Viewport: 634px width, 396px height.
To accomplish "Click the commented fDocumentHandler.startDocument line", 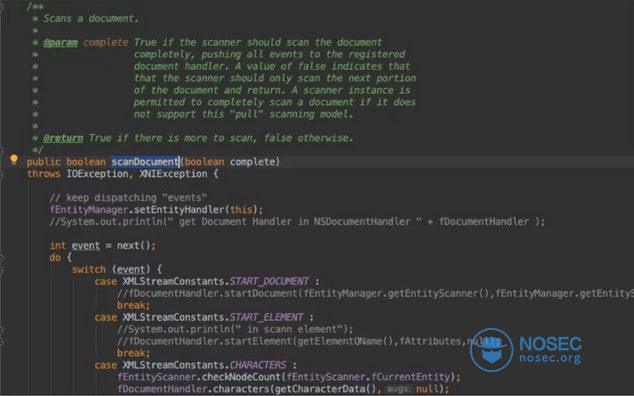I will 375,293.
